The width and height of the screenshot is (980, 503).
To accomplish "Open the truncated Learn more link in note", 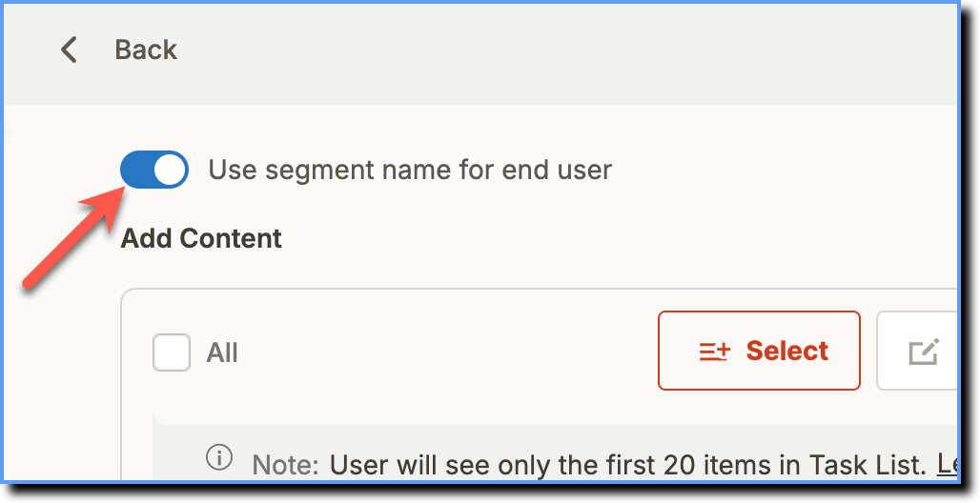I will (947, 465).
